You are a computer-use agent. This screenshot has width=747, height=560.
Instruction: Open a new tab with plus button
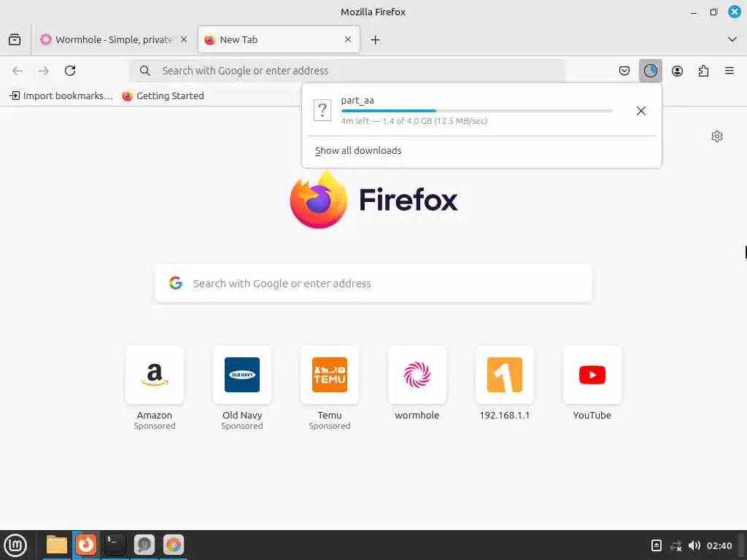(376, 40)
